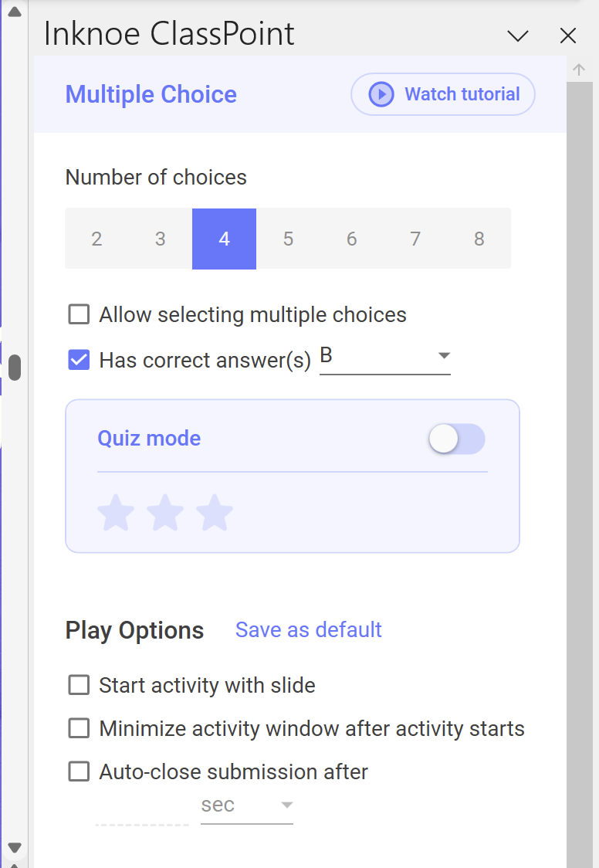Enable Allow selecting multiple choices checkbox
599x868 pixels.
click(x=79, y=314)
